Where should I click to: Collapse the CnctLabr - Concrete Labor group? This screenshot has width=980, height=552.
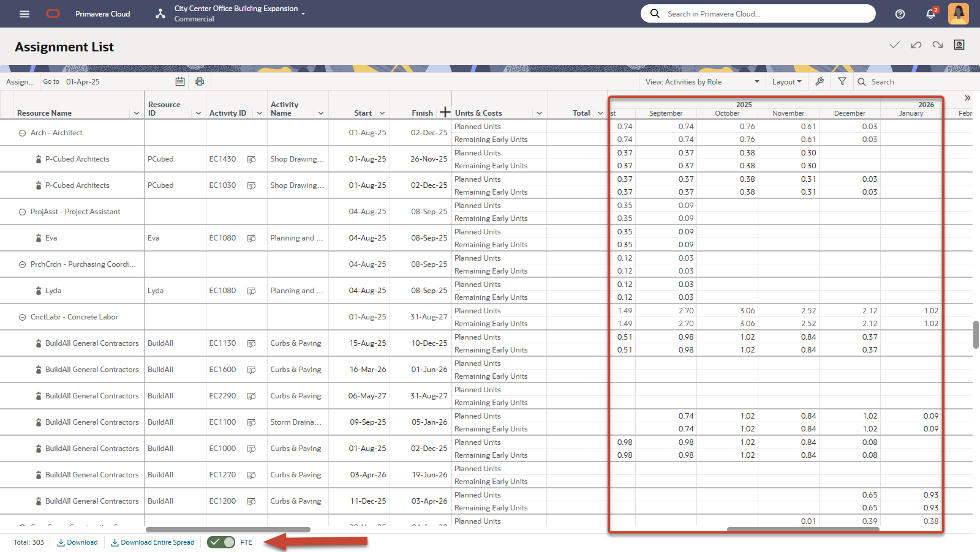(21, 316)
